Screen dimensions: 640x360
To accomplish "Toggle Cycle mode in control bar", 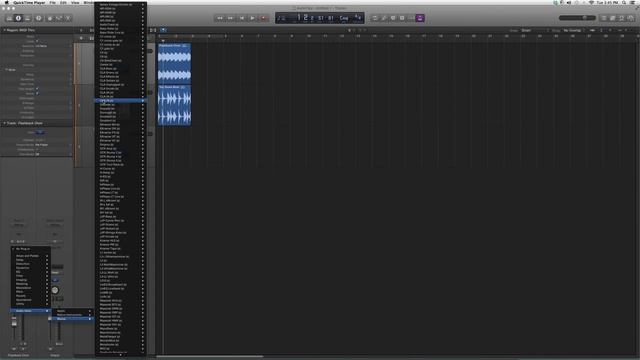I will pos(375,18).
